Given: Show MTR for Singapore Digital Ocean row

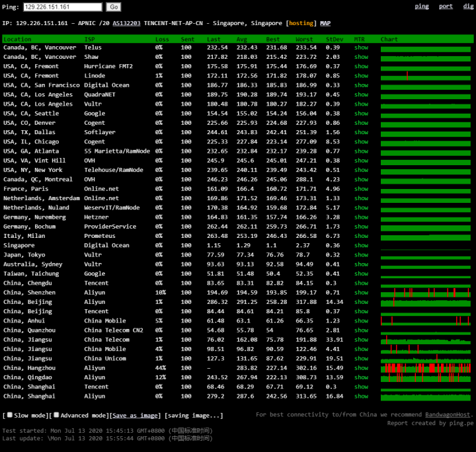Looking at the screenshot, I should [361, 245].
